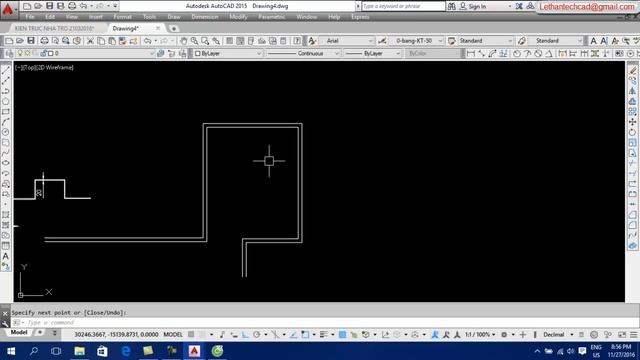Open the 1:1 / 100% annotation scale dropdown
Image resolution: width=640 pixels, height=360 pixels.
(480, 335)
